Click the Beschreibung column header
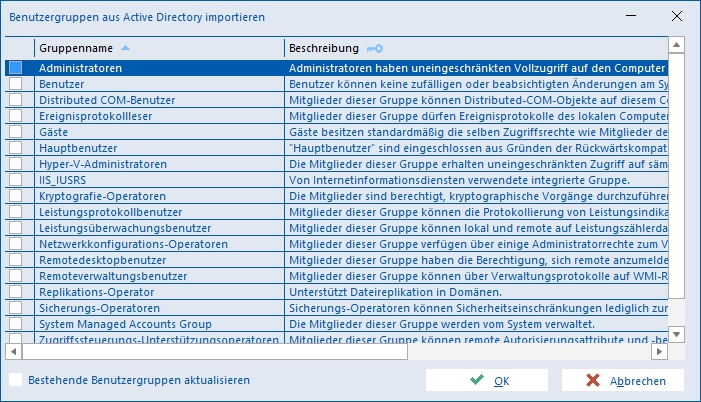This screenshot has width=701, height=402. 476,48
